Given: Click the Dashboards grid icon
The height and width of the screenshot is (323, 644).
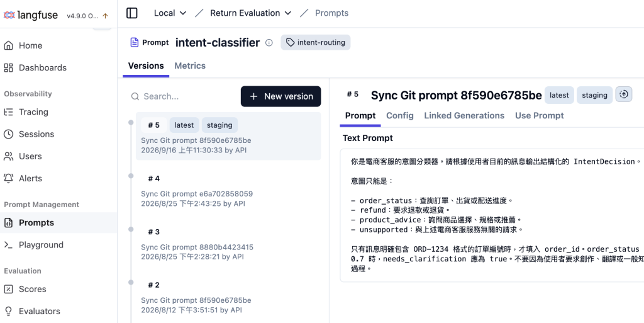Looking at the screenshot, I should (8, 68).
